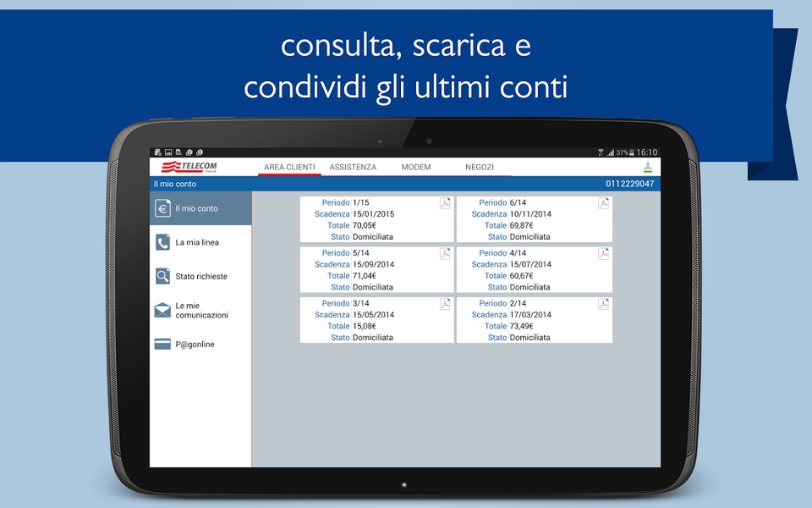This screenshot has height=508, width=812.
Task: Open P@gonline payment section
Action: click(x=200, y=345)
